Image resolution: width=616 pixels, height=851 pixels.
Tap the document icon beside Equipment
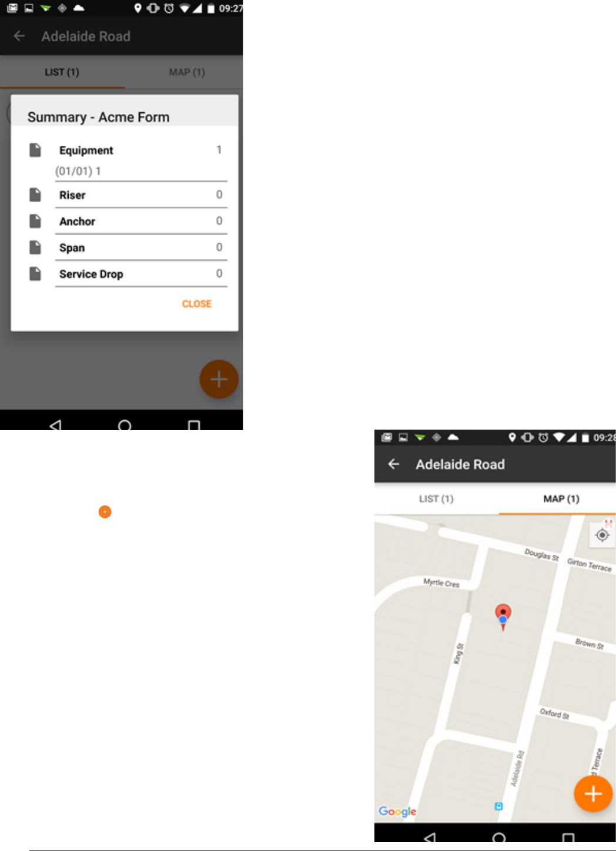click(x=35, y=150)
